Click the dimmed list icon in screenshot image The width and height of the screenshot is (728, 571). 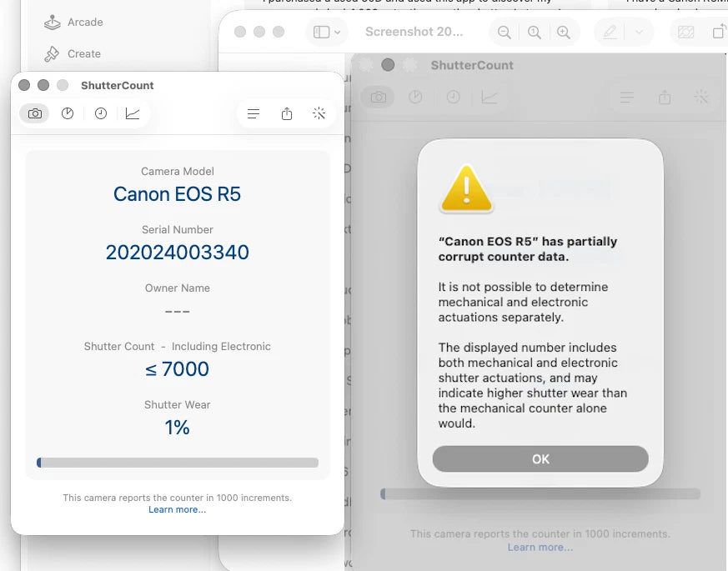[x=627, y=98]
